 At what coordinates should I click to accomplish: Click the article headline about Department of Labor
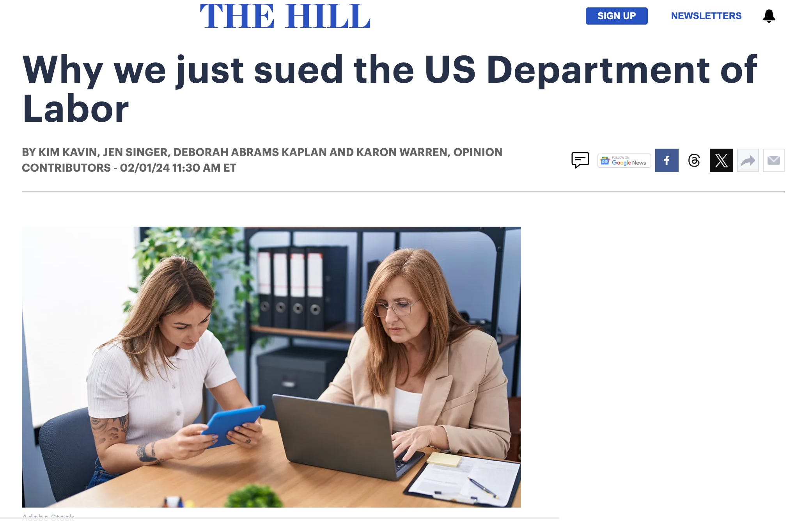[390, 89]
